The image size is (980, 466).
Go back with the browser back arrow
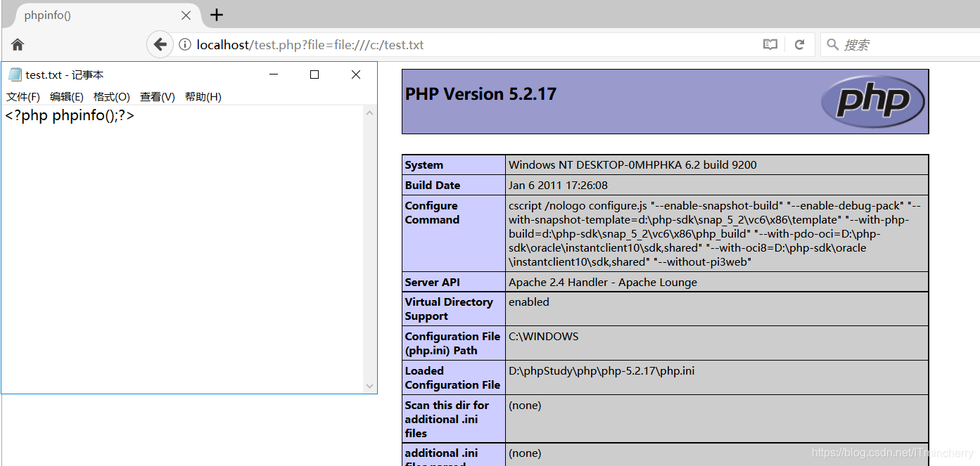pos(160,44)
